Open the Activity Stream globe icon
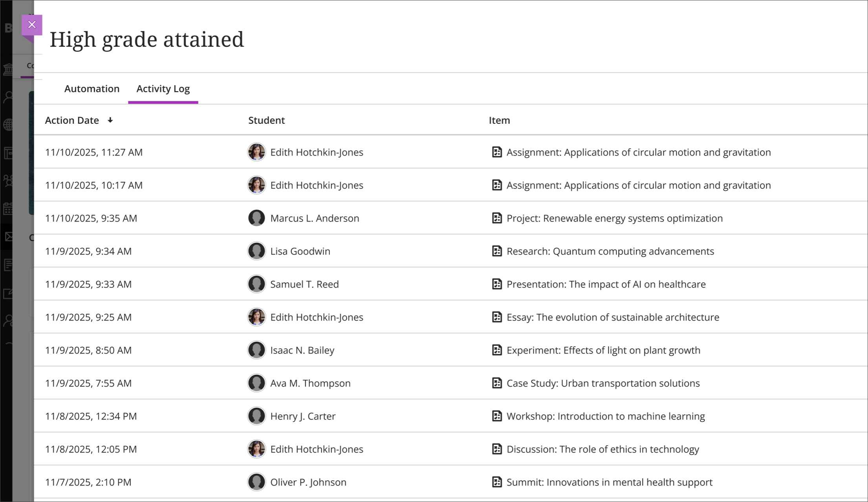 (9, 124)
